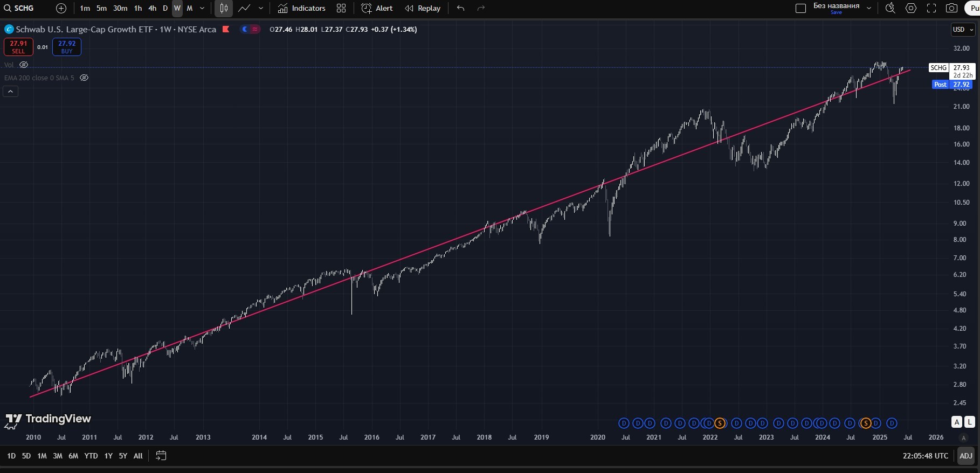Select the 1m timeframe

[85, 8]
